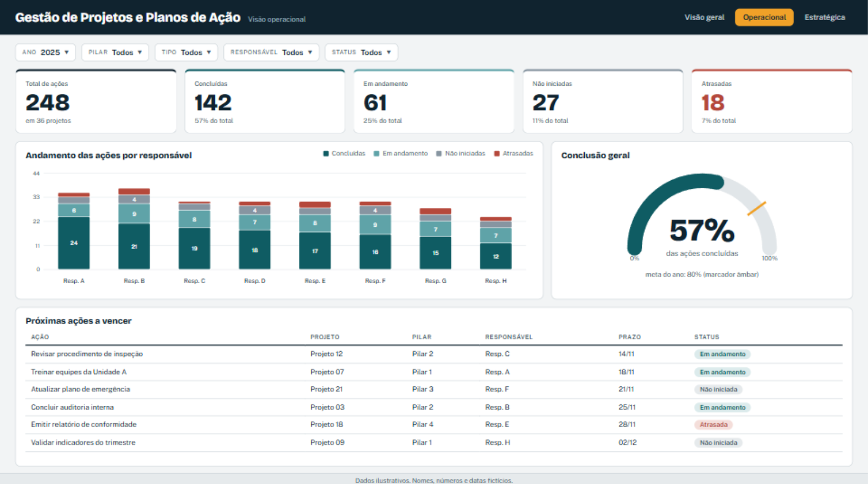Click 'Projeto 12' cell
The height and width of the screenshot is (484, 868).
coord(327,354)
